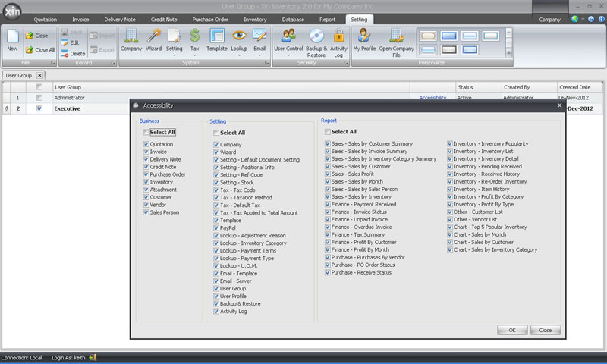The height and width of the screenshot is (364, 607).
Task: Expand the Email dropdown arrow
Action: (x=259, y=55)
